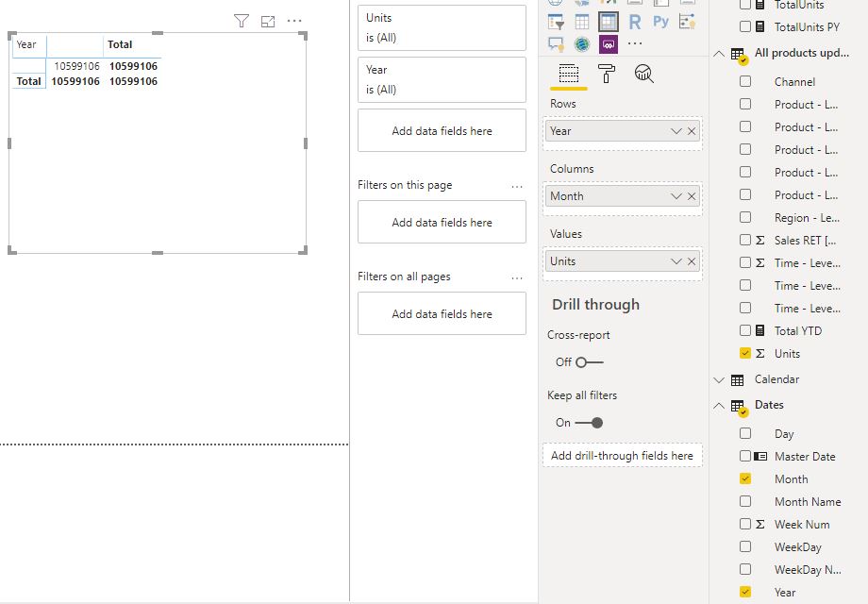Click the Master Date hierarchy icon
Viewport: 868px width, 604px height.
[760, 456]
